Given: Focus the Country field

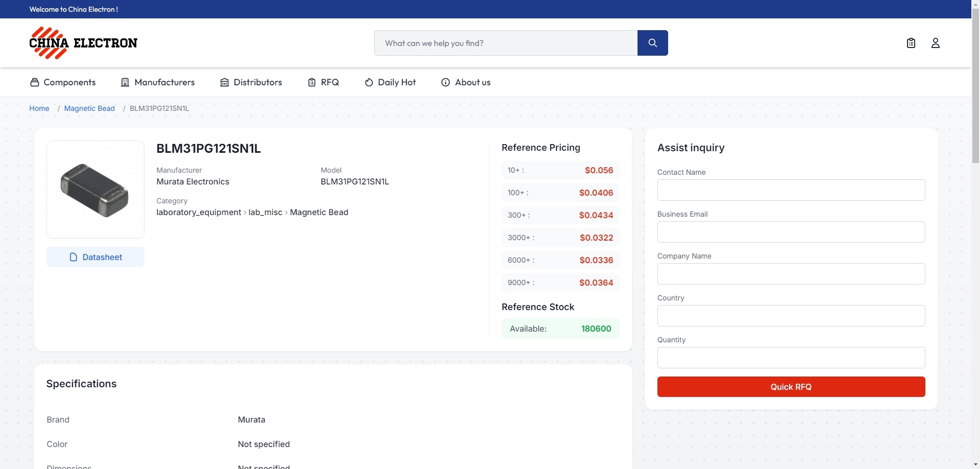Looking at the screenshot, I should [x=791, y=316].
